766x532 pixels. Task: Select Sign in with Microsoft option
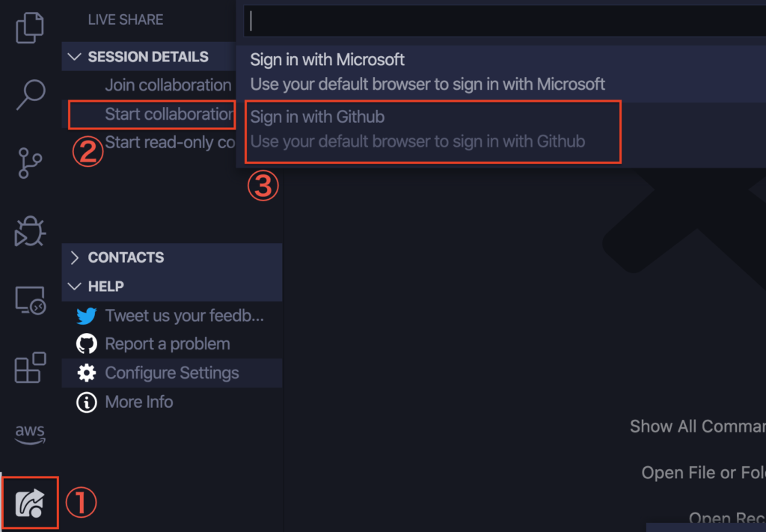(427, 71)
